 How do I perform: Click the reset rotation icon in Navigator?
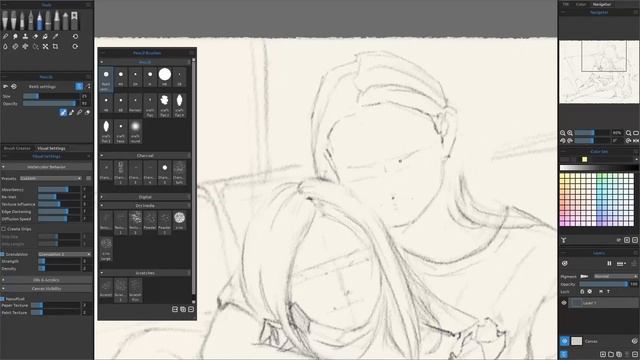pyautogui.click(x=628, y=140)
